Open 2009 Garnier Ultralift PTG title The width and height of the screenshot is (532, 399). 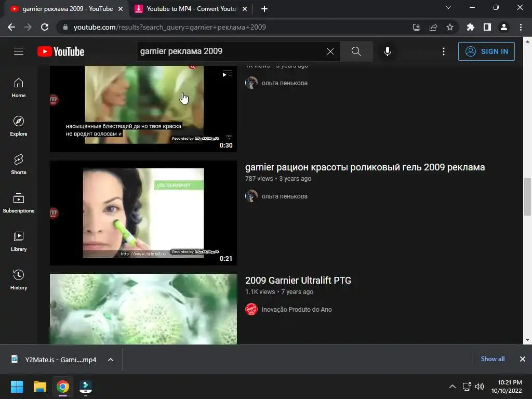tap(298, 280)
